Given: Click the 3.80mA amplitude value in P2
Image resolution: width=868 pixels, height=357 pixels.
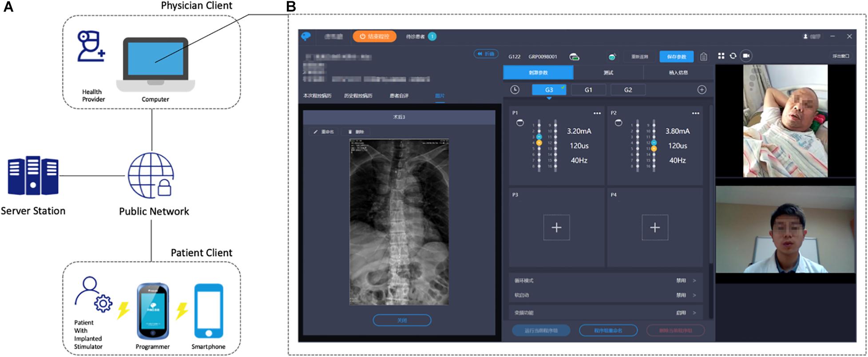Looking at the screenshot, I should 678,131.
